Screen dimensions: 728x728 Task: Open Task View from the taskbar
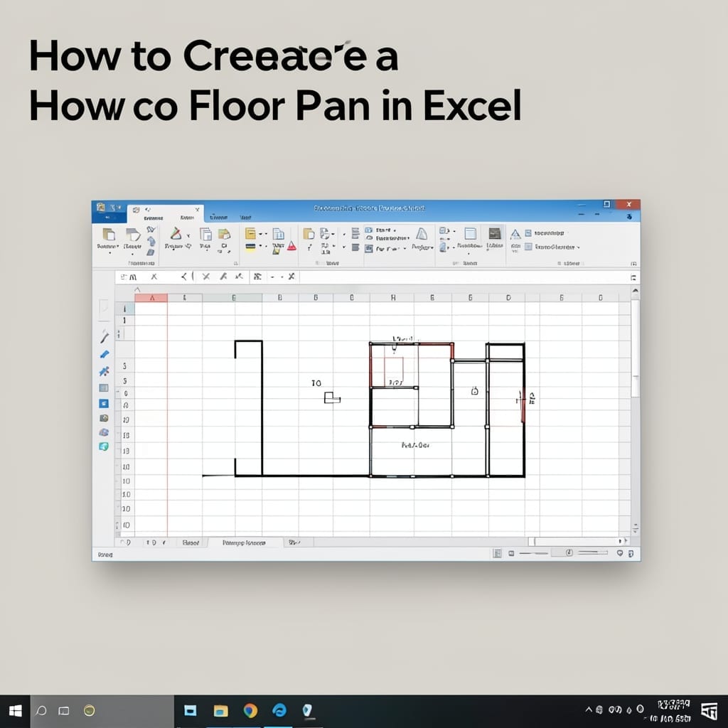pos(64,711)
